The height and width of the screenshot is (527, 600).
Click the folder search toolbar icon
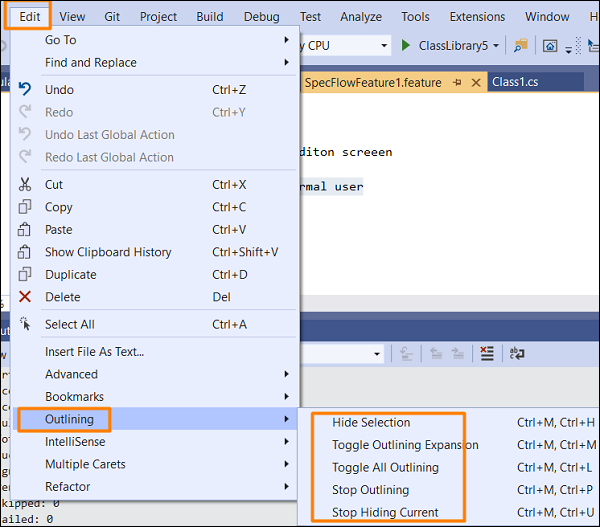(521, 46)
